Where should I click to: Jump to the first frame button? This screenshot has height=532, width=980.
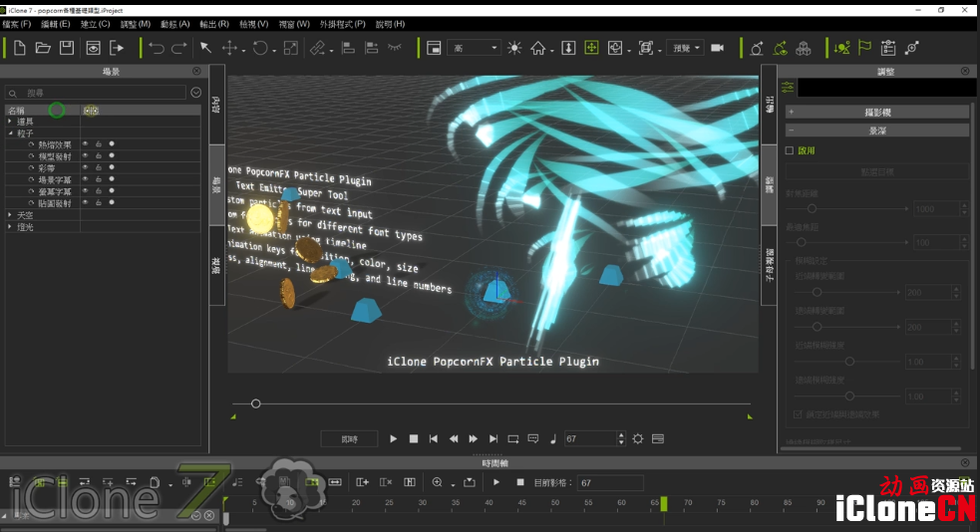click(433, 439)
